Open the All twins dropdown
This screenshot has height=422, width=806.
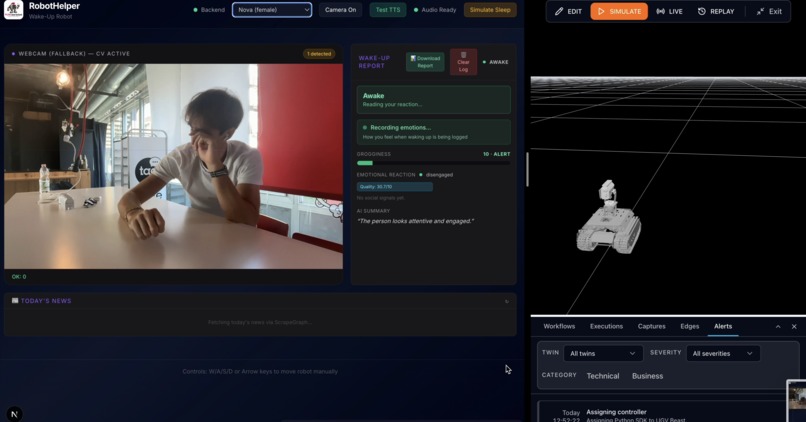(603, 354)
